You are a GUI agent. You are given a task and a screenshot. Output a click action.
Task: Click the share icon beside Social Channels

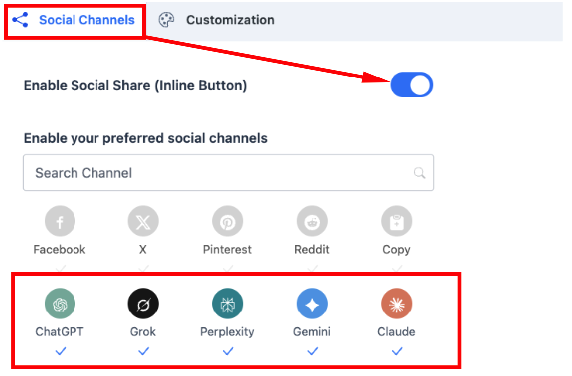(20, 20)
